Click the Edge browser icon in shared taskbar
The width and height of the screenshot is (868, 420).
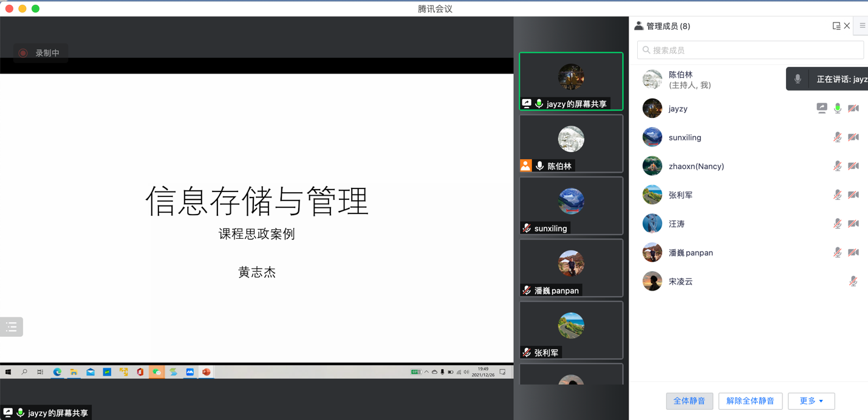coord(57,372)
